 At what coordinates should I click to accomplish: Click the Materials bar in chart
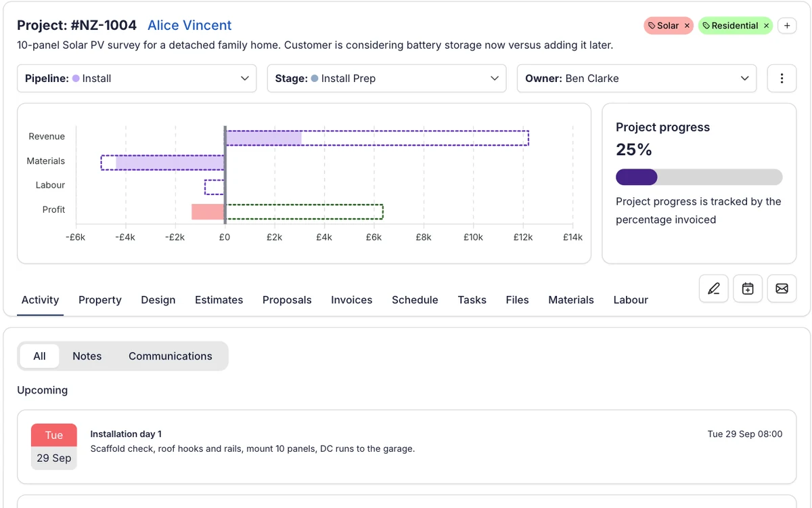(162, 163)
